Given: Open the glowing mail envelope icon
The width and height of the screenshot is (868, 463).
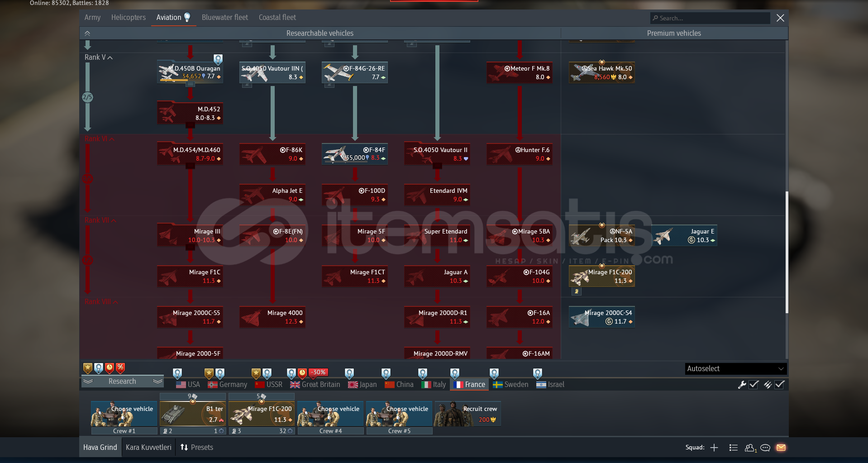Looking at the screenshot, I should 781,448.
